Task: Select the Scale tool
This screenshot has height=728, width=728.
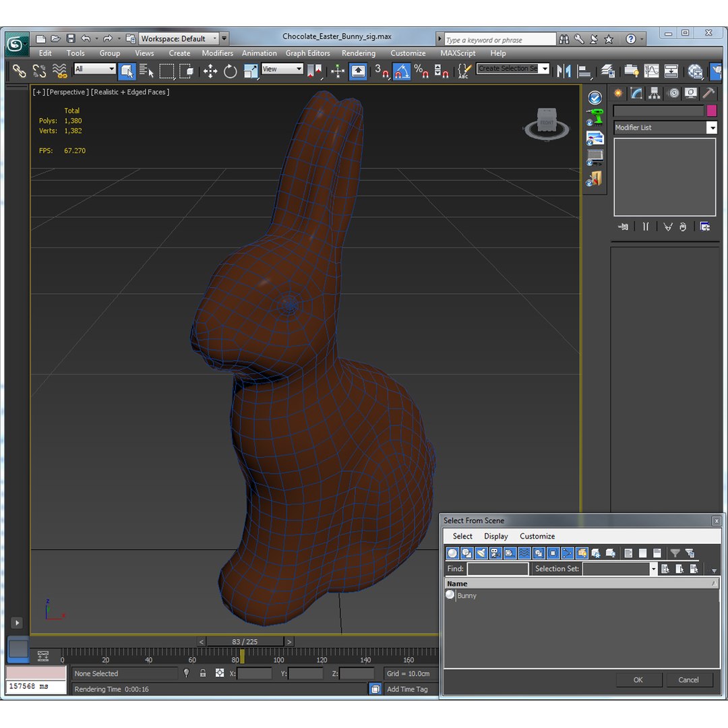Action: point(251,71)
